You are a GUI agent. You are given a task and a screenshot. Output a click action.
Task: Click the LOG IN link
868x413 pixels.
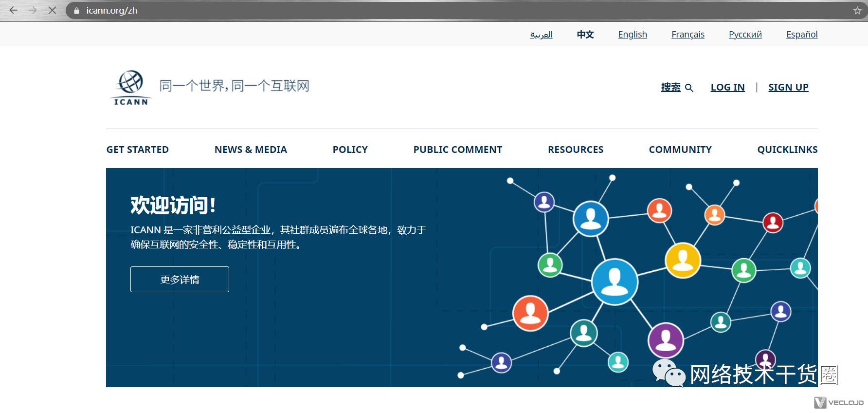[x=727, y=87]
